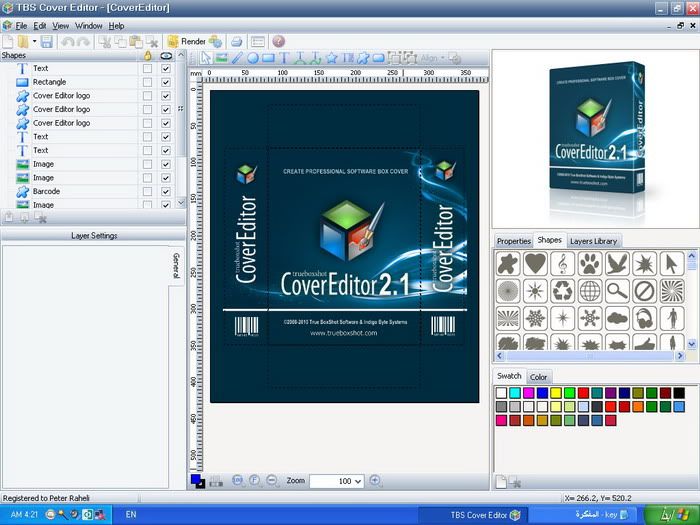Click the Render button
Image resolution: width=700 pixels, height=525 pixels.
(187, 42)
